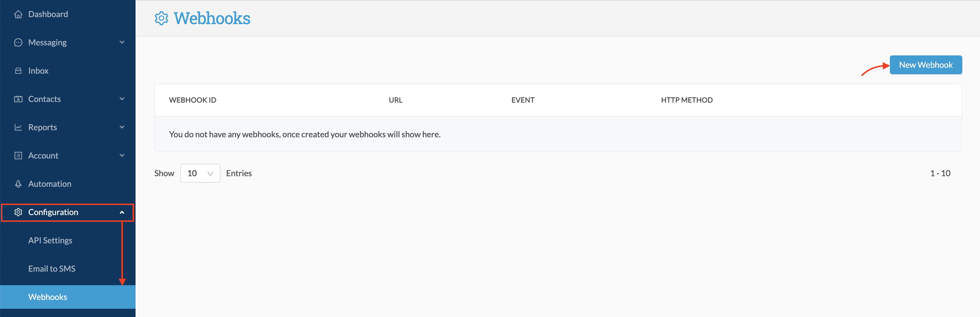Expand the Messaging menu chevron
980x317 pixels.
tap(122, 42)
